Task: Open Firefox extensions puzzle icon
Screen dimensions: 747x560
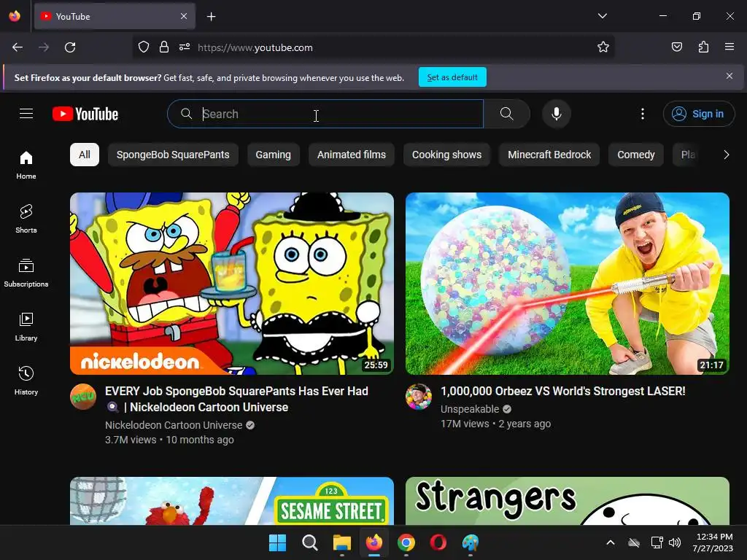Action: point(703,47)
